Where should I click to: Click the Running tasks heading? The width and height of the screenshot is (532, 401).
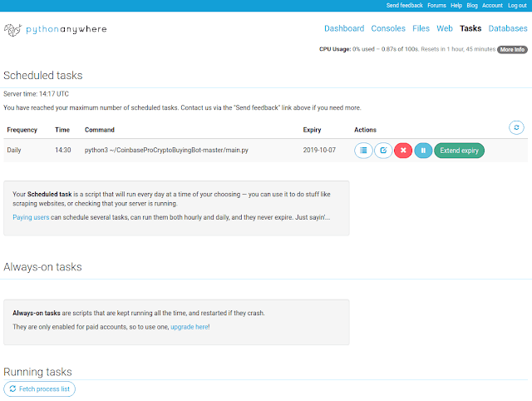click(x=37, y=372)
